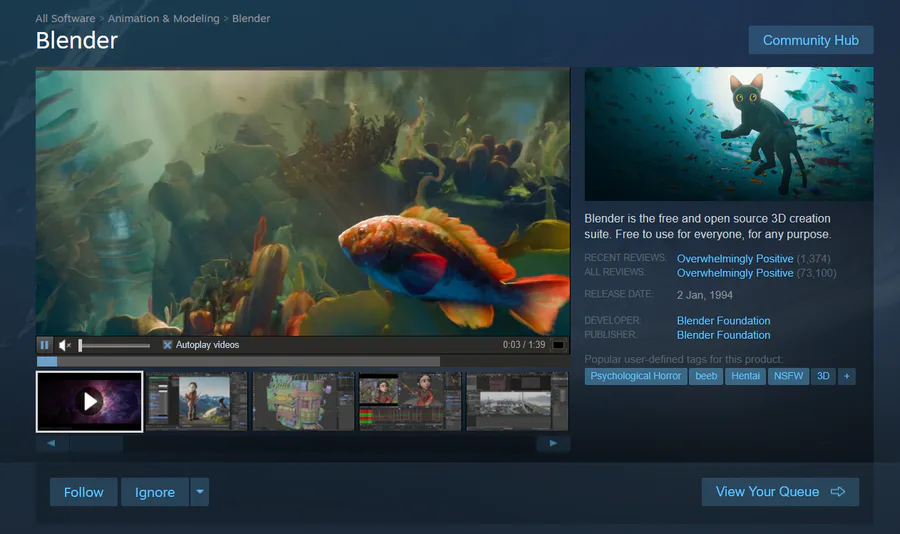Open screenshot thumbnail with animation timeline
Screen dimensions: 900x534
410,401
